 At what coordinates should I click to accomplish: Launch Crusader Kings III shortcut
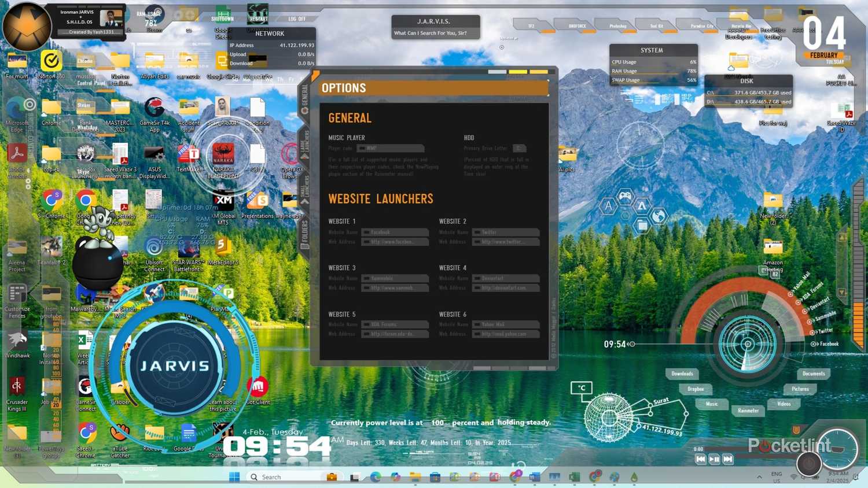17,395
